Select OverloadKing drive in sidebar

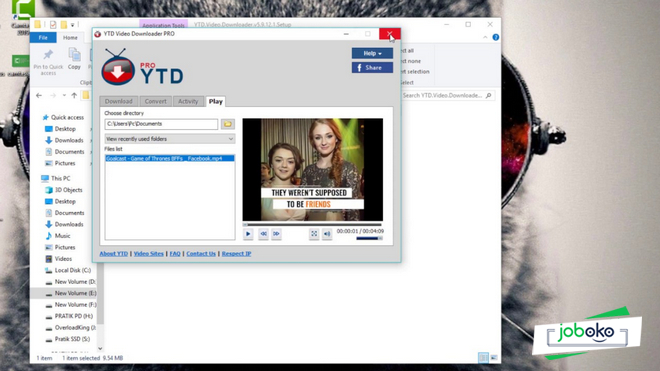tap(70, 328)
